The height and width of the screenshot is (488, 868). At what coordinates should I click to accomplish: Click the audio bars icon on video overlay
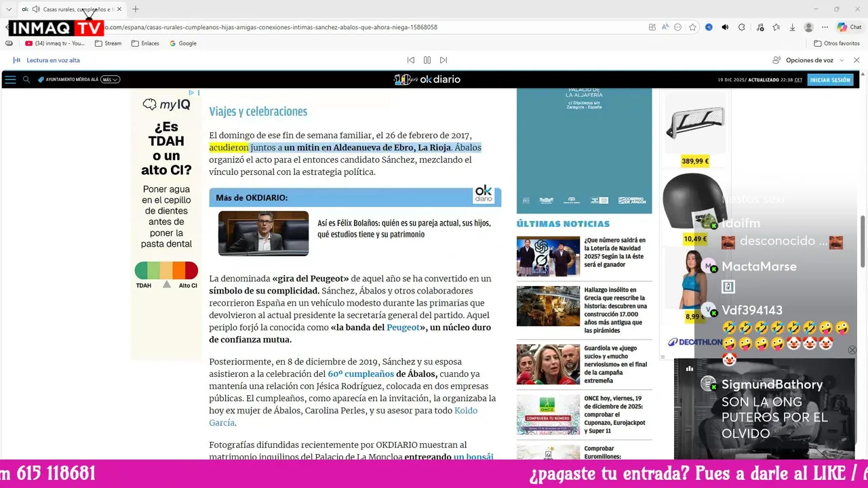[690, 369]
